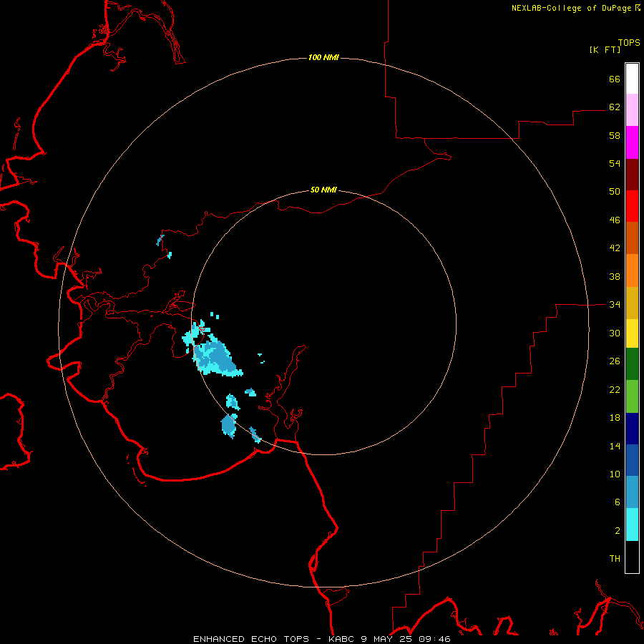The image size is (644, 644).
Task: Select the navy 22 kft legend swatch
Action: pos(632,429)
